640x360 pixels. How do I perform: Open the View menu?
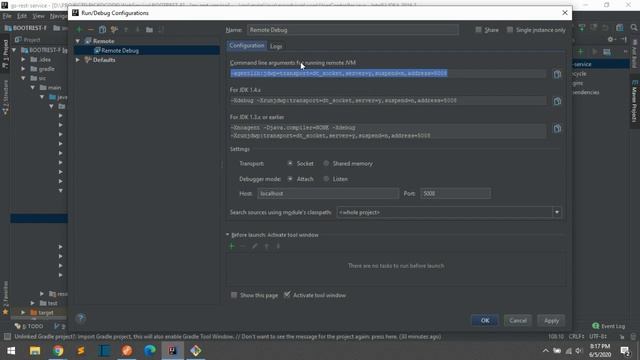tap(38, 16)
